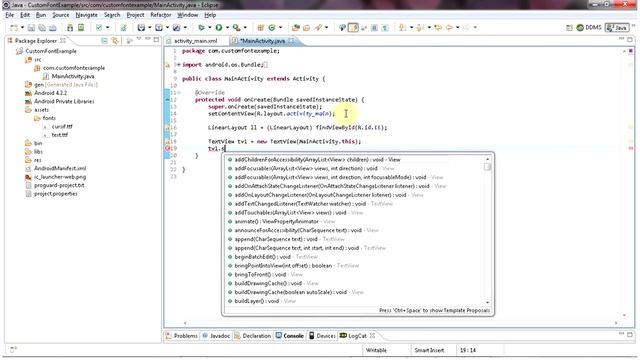Open the External Tools dropdown arrow
The height and width of the screenshot is (360, 640).
coord(245,28)
